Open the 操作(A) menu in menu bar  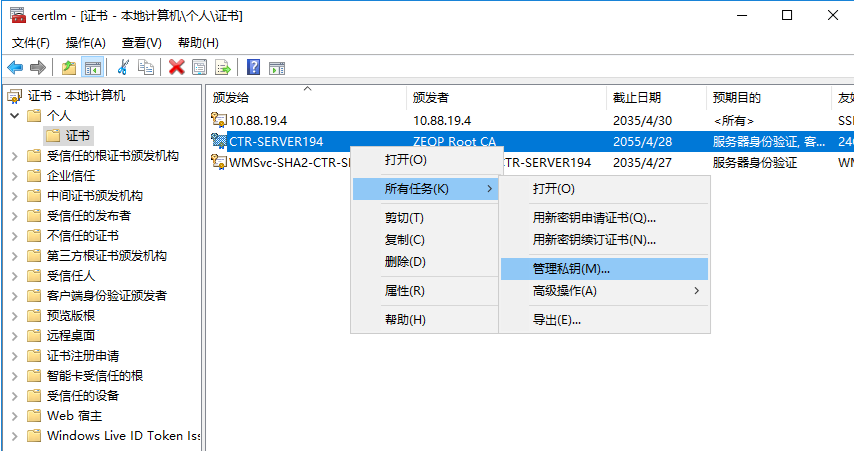[85, 43]
